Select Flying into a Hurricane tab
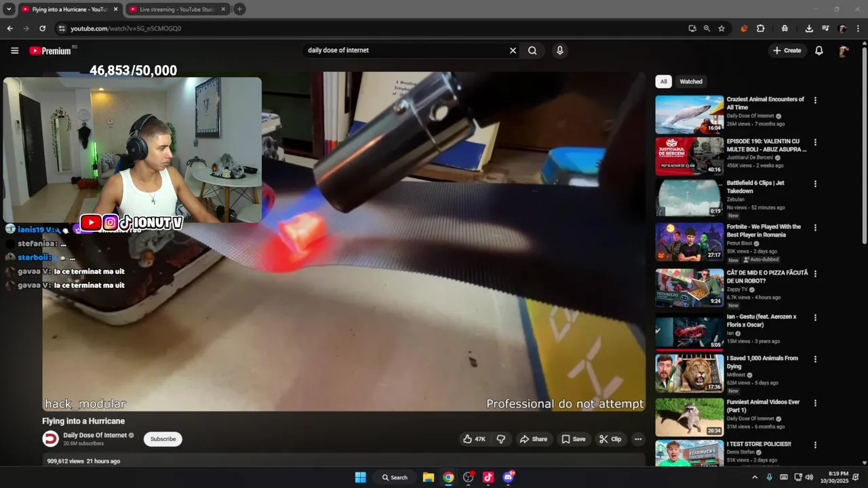Viewport: 868px width, 488px height. 70,9
